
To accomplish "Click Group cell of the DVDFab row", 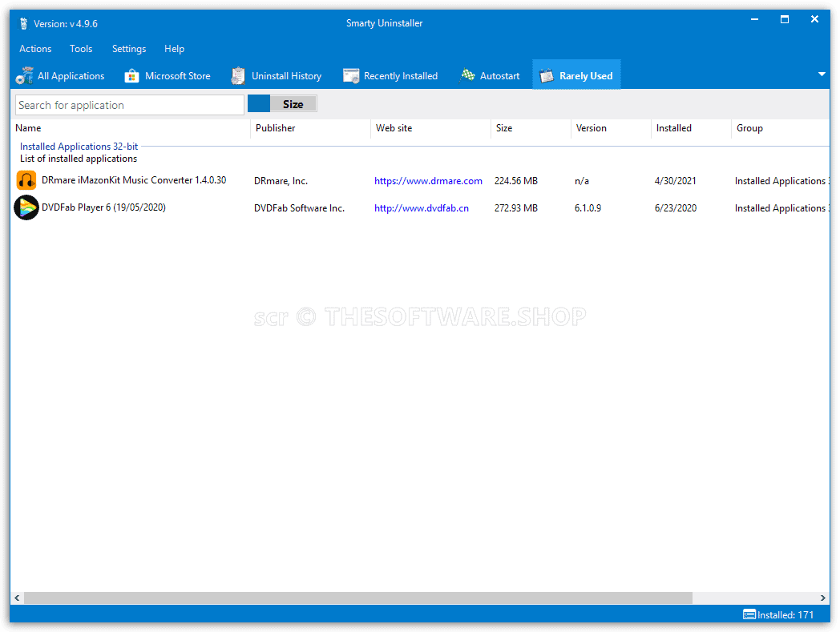I will coord(781,207).
